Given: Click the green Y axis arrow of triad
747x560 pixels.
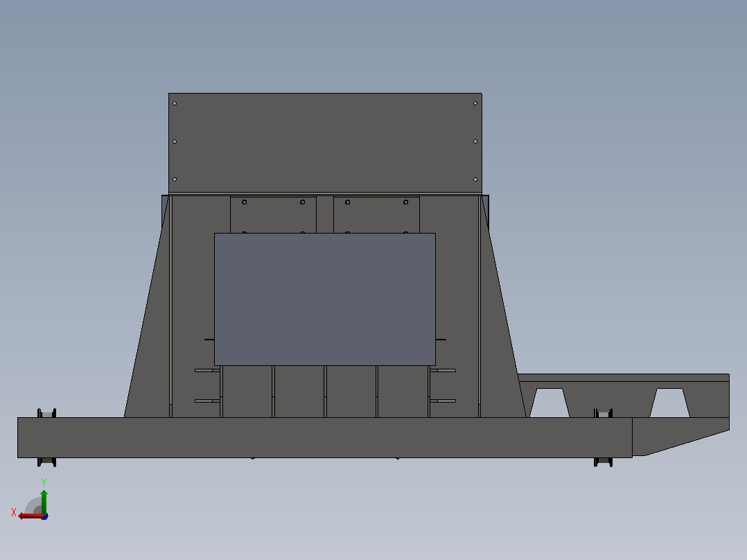Looking at the screenshot, I should (x=44, y=501).
